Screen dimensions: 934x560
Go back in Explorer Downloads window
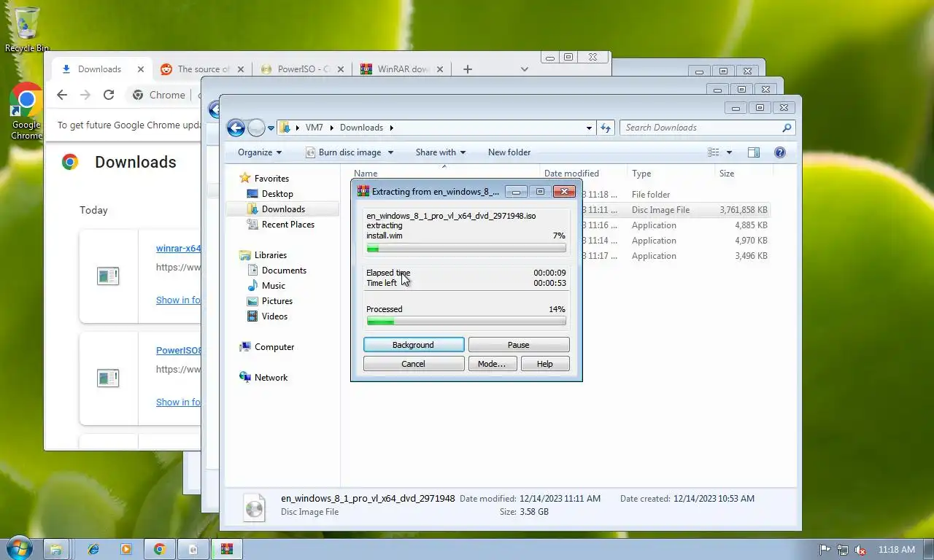[236, 128]
